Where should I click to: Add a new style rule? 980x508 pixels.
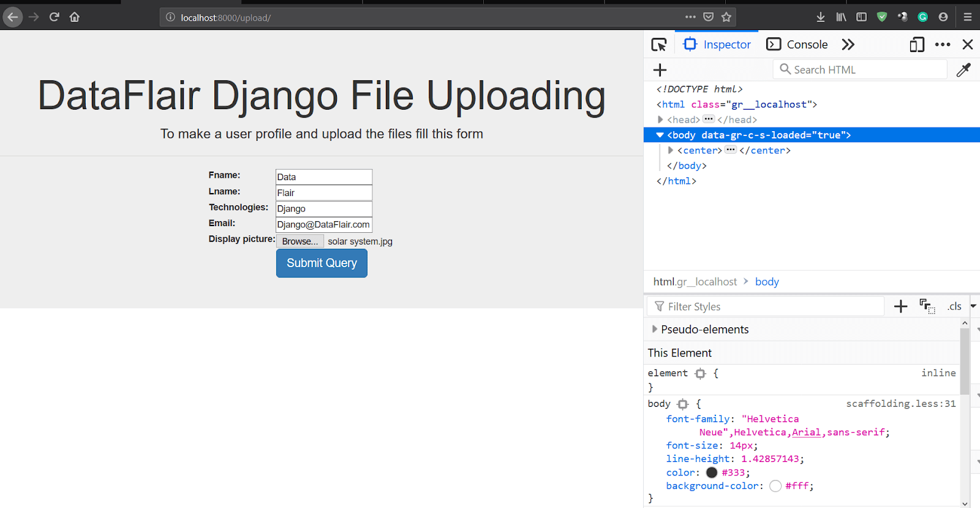pos(900,306)
